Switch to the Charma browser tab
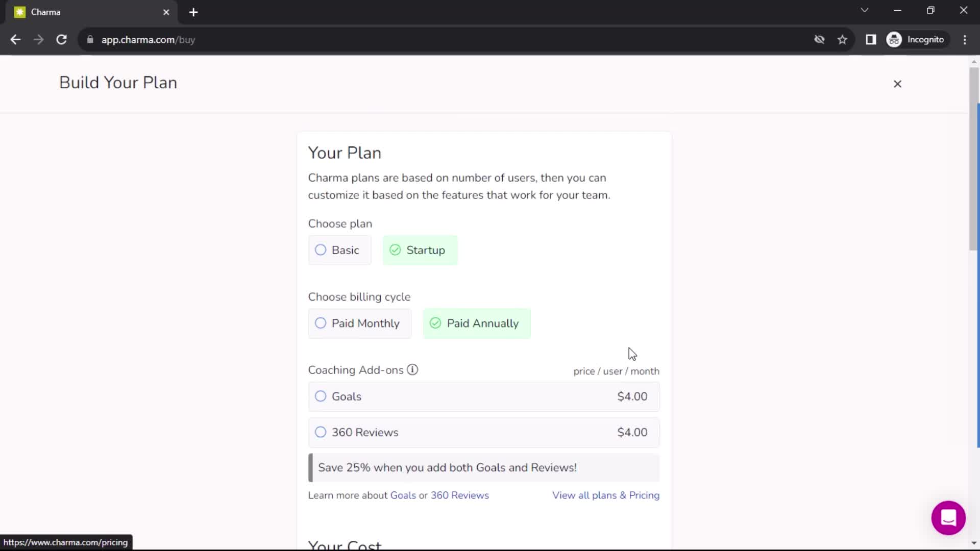The height and width of the screenshot is (551, 980). [x=91, y=12]
